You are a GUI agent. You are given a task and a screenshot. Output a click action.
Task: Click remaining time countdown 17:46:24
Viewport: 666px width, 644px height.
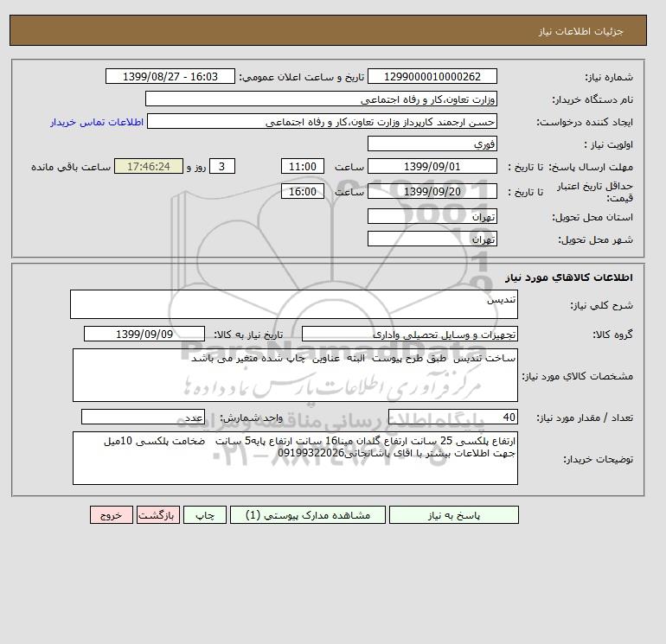[149, 167]
